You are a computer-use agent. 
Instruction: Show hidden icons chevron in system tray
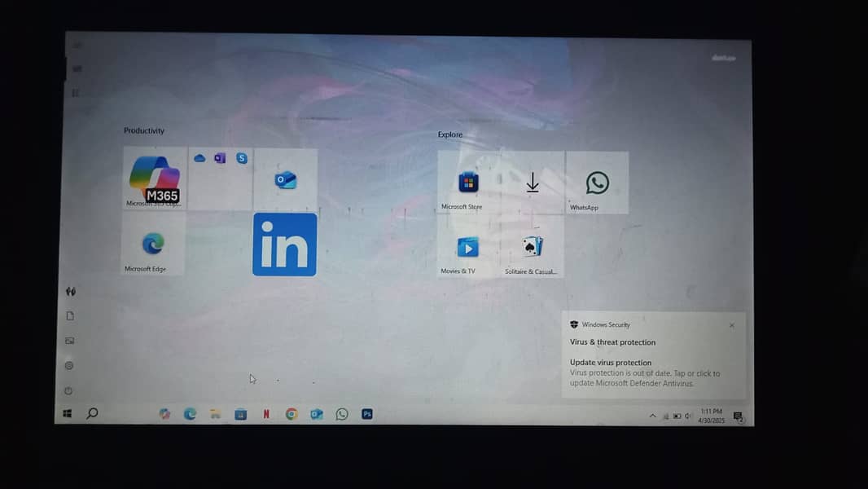click(653, 416)
